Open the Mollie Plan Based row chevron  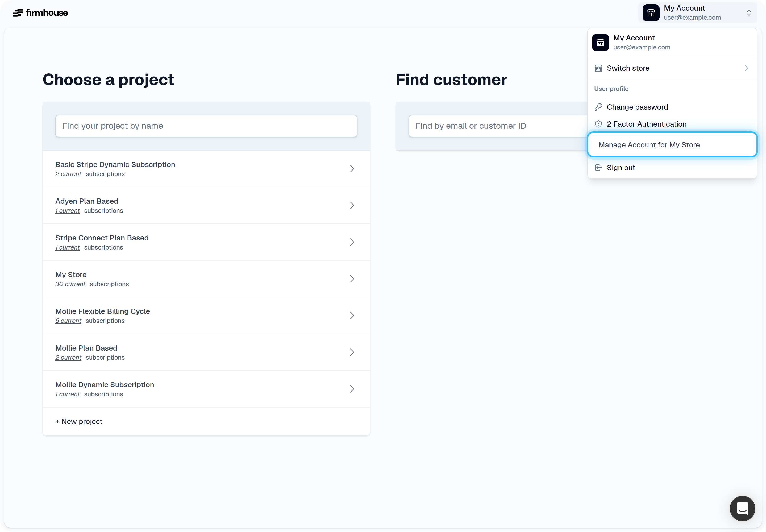tap(352, 352)
